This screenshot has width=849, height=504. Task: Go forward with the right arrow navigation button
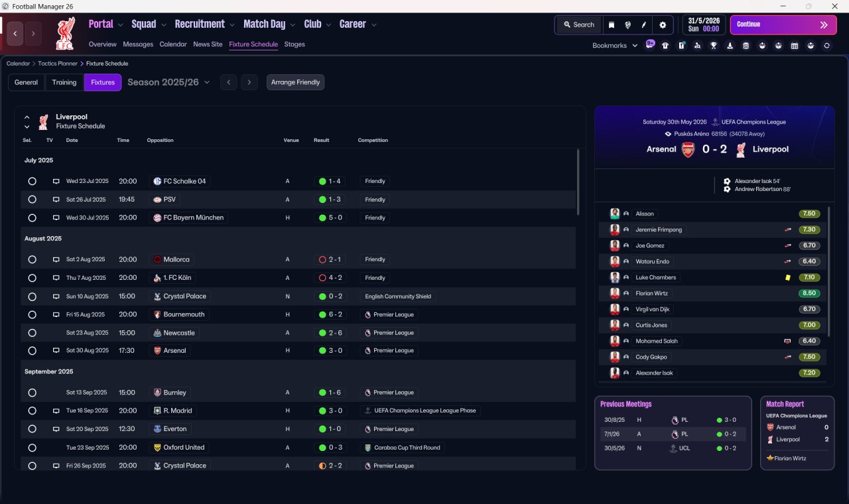pyautogui.click(x=33, y=34)
